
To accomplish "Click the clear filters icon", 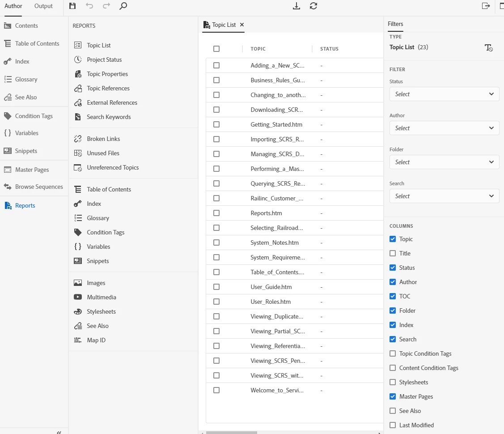I will click(x=488, y=48).
